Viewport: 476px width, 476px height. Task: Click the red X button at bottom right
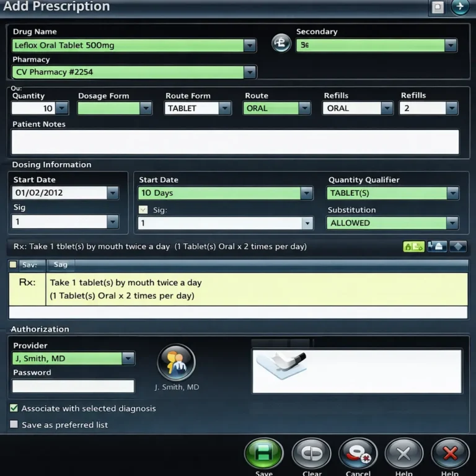[450, 453]
